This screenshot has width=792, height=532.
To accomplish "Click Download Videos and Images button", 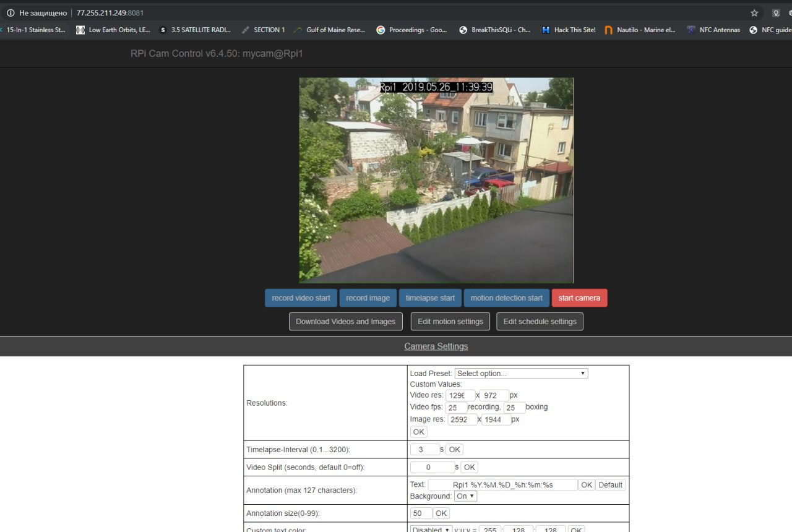I will [345, 322].
